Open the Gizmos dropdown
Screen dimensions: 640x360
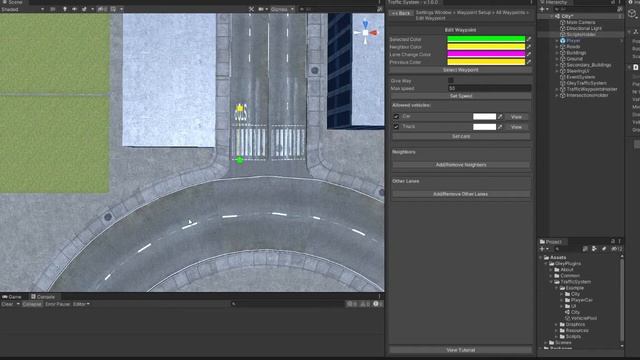tap(282, 9)
